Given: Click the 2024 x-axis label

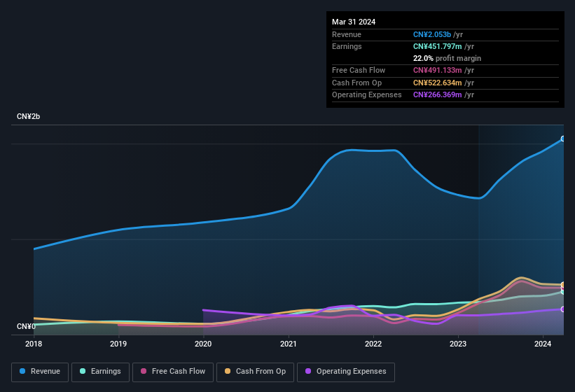Looking at the screenshot, I should [543, 344].
